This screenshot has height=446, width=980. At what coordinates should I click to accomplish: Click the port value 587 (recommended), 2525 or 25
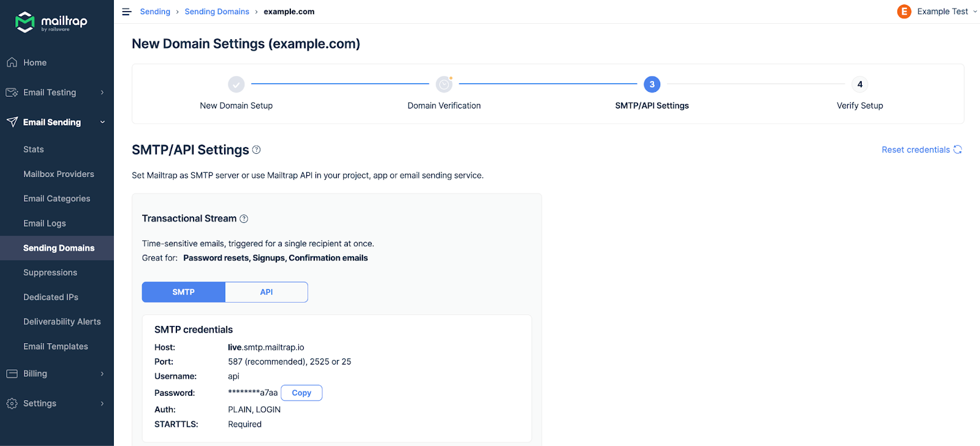[290, 361]
